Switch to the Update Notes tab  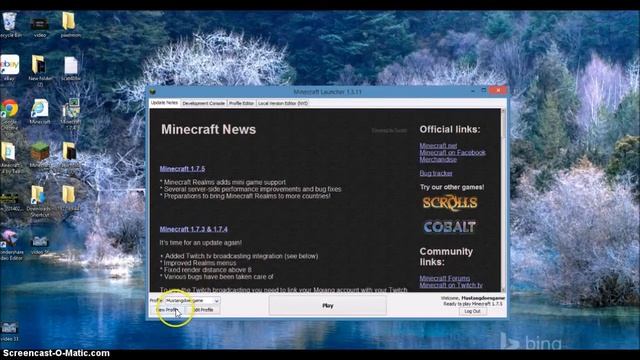[164, 103]
